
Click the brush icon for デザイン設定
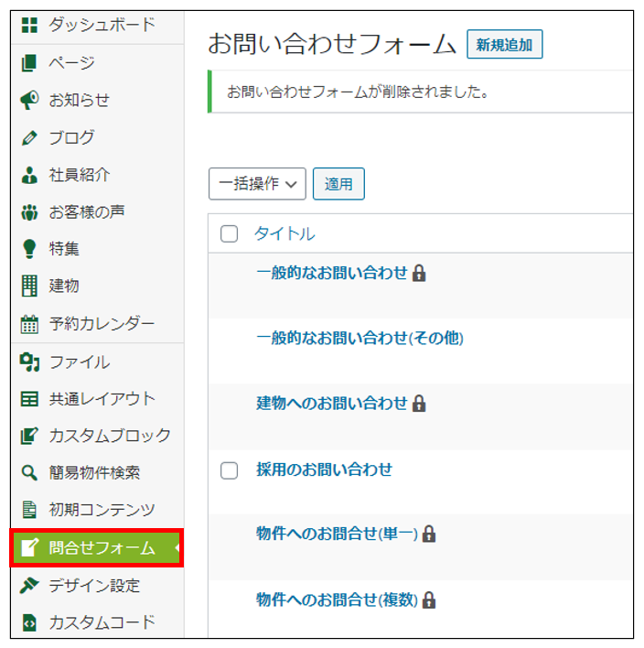[x=29, y=586]
